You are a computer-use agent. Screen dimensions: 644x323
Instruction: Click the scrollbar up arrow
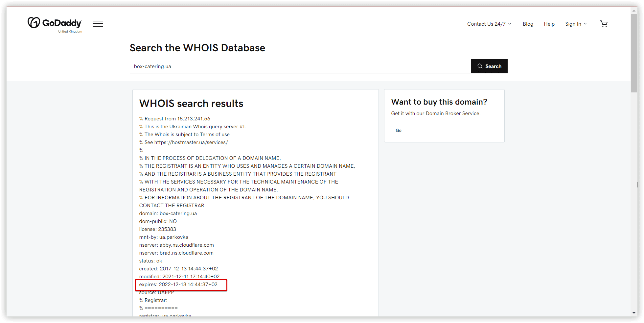pyautogui.click(x=634, y=11)
